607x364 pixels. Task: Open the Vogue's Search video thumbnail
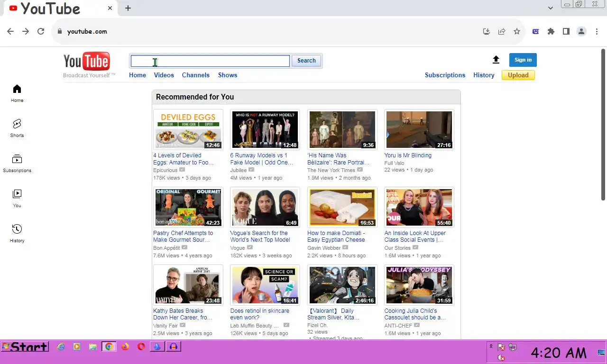265,208
